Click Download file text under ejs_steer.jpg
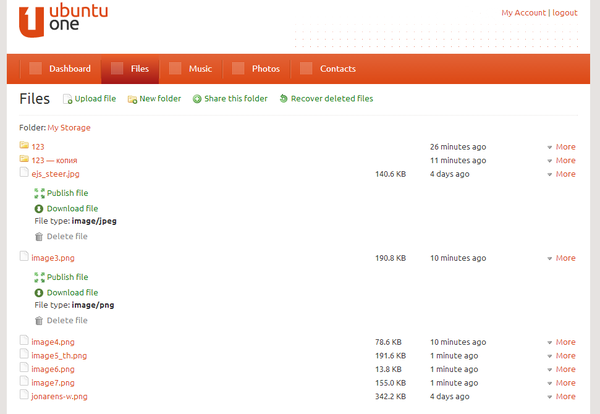600x414 pixels. coord(72,209)
